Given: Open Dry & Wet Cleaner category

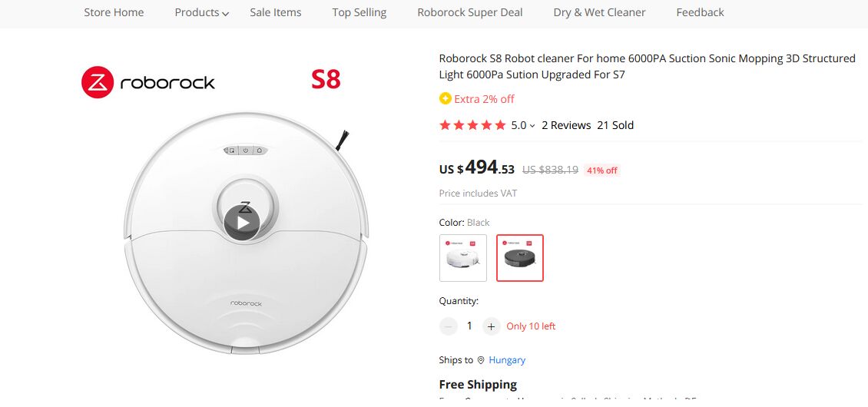Looking at the screenshot, I should tap(599, 12).
